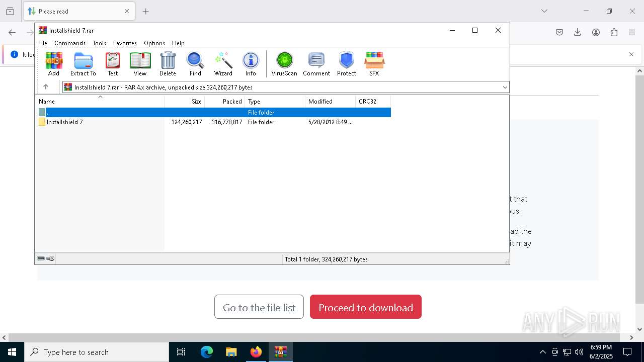
Task: Click the browser vertical scrollbar
Action: pyautogui.click(x=640, y=189)
